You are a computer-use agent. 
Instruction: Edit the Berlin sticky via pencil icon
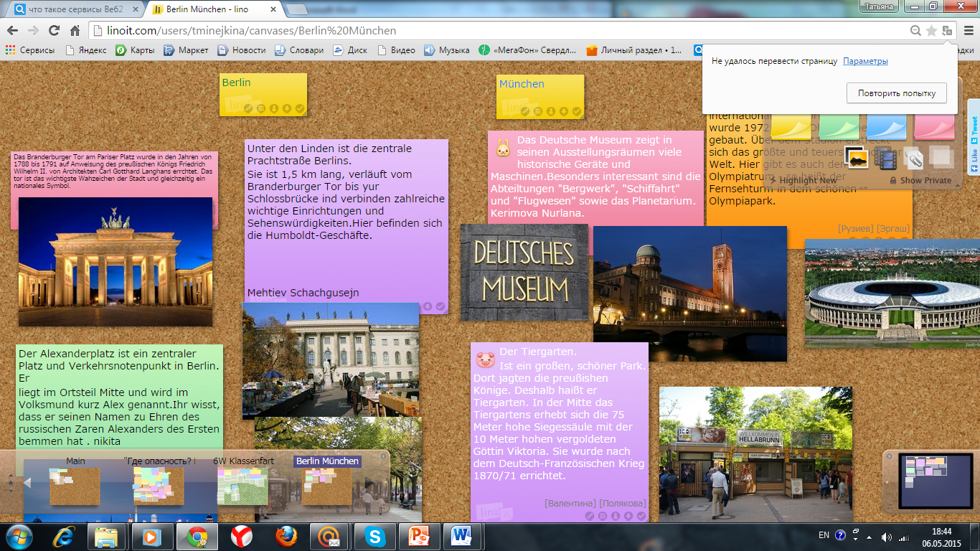pyautogui.click(x=248, y=109)
